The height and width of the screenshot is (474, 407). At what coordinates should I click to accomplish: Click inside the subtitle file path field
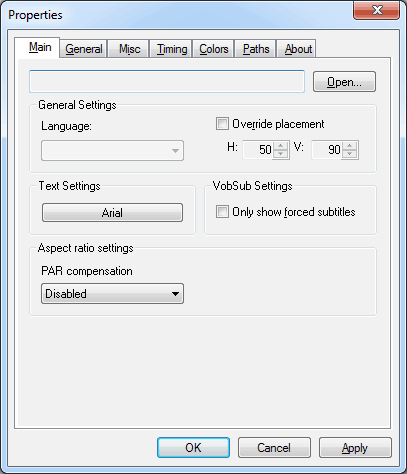(x=167, y=81)
